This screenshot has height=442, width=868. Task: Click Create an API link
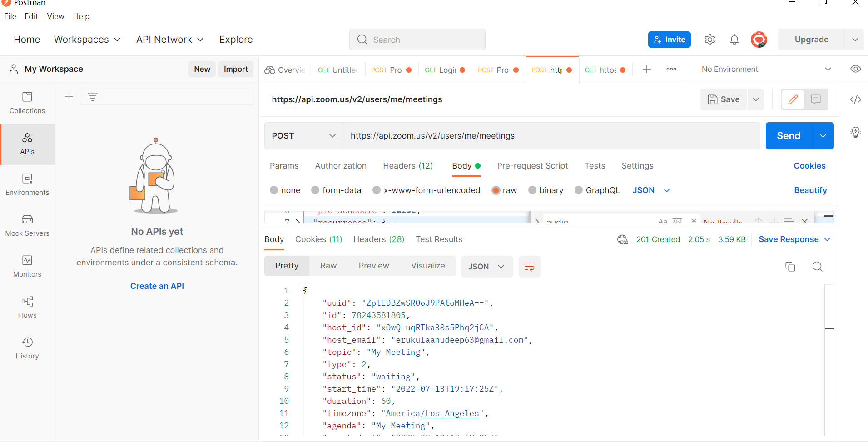157,286
